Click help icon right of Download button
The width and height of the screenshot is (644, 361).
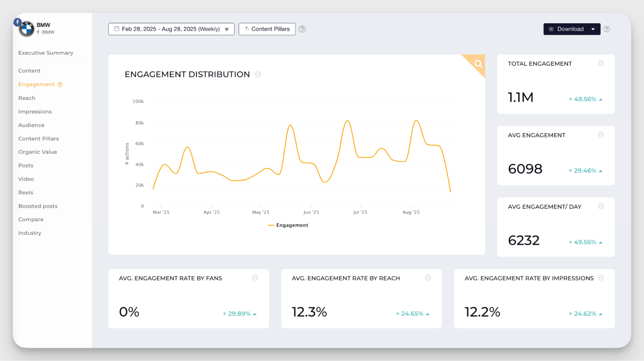607,29
